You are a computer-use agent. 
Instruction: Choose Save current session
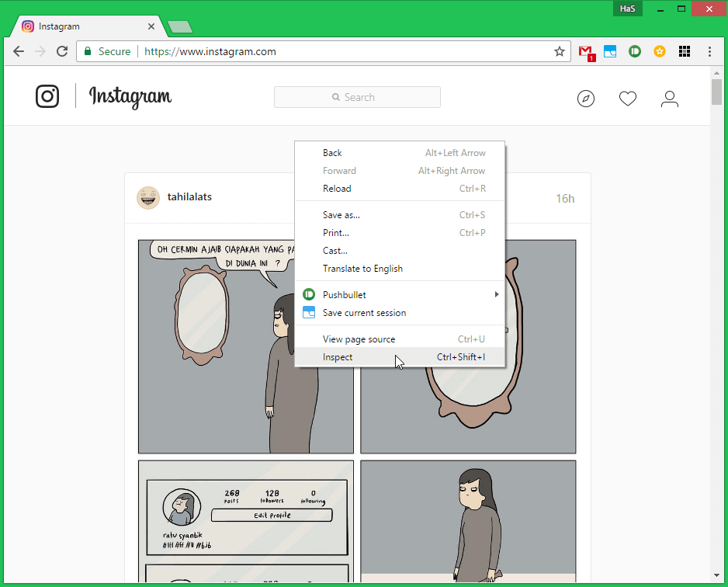pyautogui.click(x=400, y=313)
